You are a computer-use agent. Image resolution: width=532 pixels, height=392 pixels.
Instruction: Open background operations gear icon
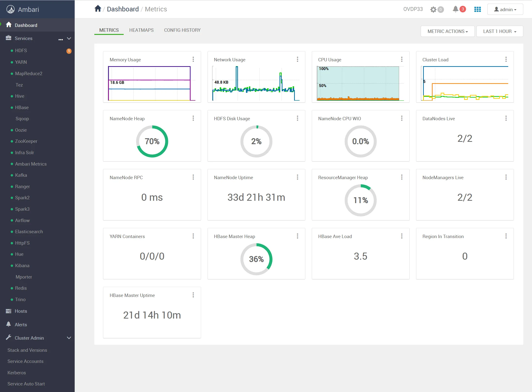[x=433, y=9]
